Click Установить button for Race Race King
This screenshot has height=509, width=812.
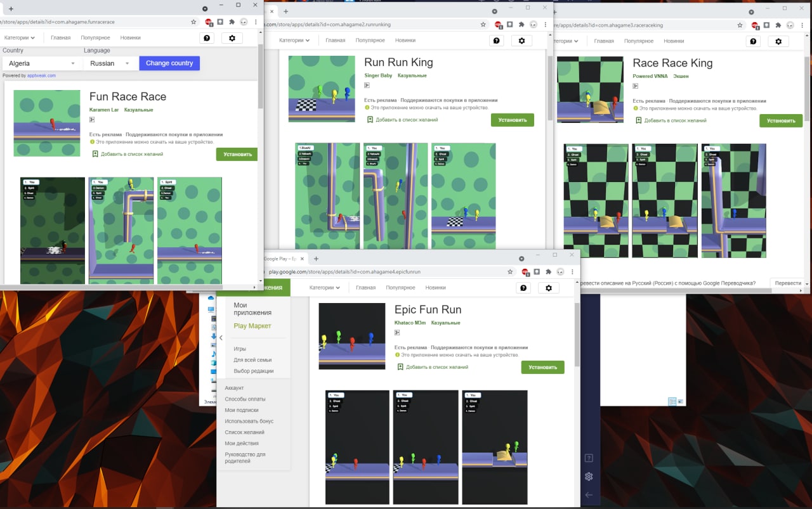(x=781, y=120)
